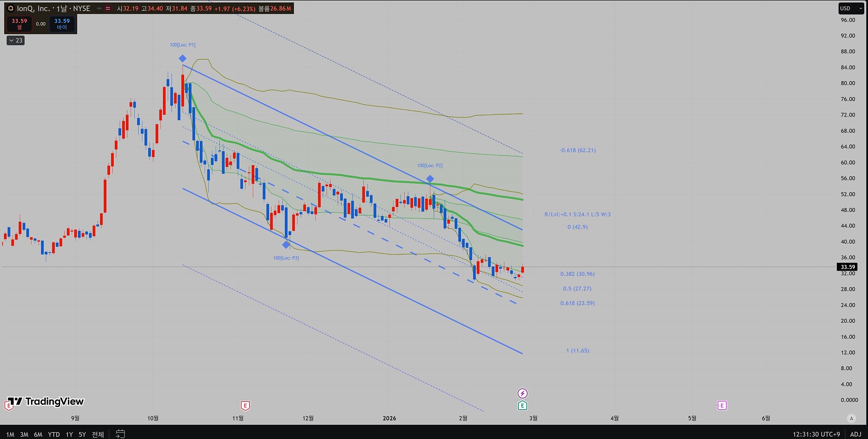Image resolution: width=868 pixels, height=439 pixels.
Task: Click the IonQ symbol logo icon
Action: click(11, 9)
